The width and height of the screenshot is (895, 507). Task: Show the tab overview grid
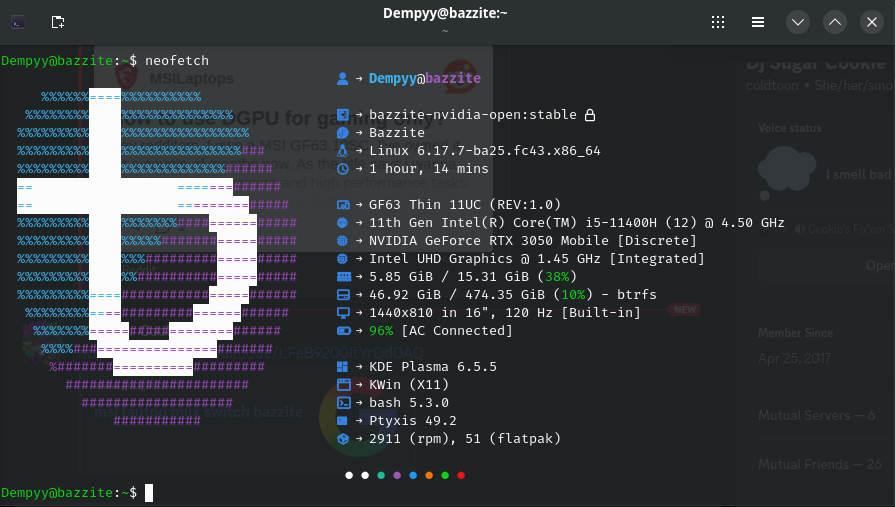[x=718, y=22]
